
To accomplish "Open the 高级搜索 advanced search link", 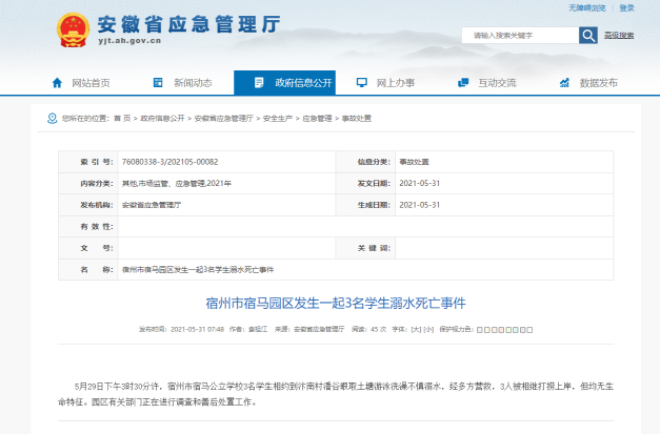I will 619,35.
